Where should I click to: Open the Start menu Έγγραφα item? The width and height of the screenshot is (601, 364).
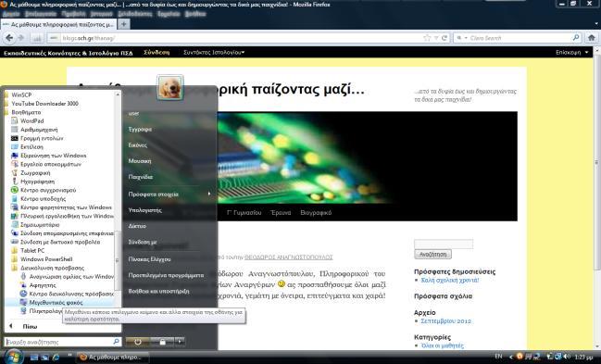point(140,130)
